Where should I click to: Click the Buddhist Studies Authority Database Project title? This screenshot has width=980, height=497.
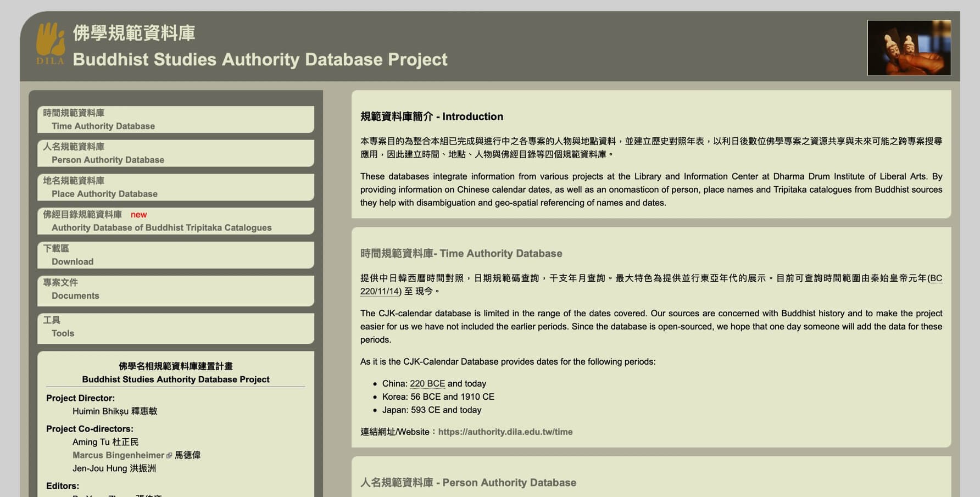pos(260,59)
